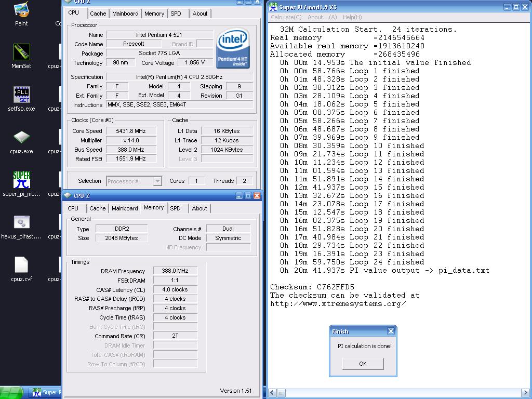Open the Help menu in Super PI

(352, 17)
